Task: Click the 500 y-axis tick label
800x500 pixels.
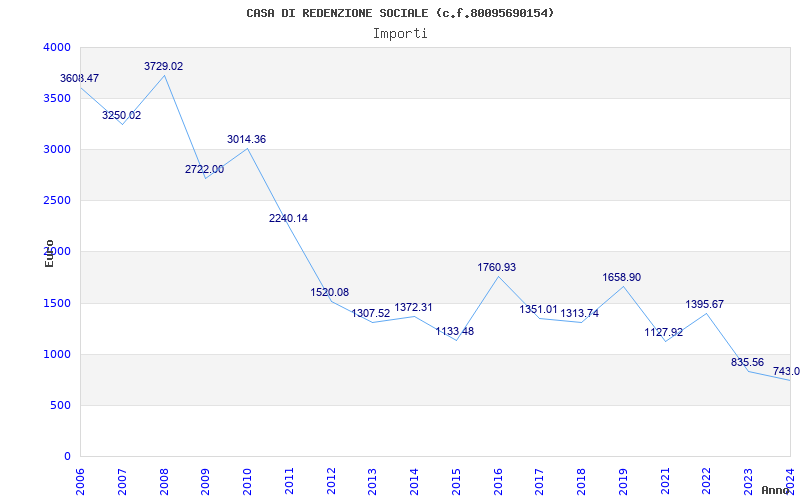Action: (x=61, y=406)
